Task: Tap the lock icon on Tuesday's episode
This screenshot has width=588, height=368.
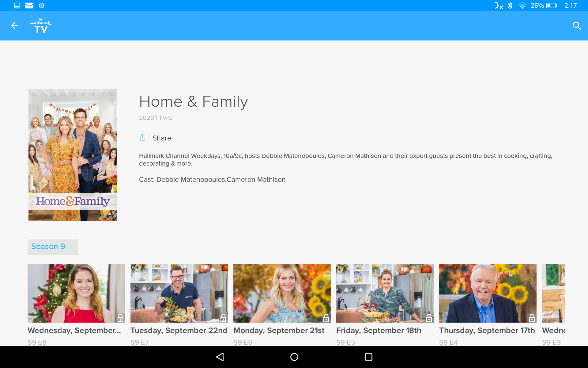Action: tap(223, 318)
